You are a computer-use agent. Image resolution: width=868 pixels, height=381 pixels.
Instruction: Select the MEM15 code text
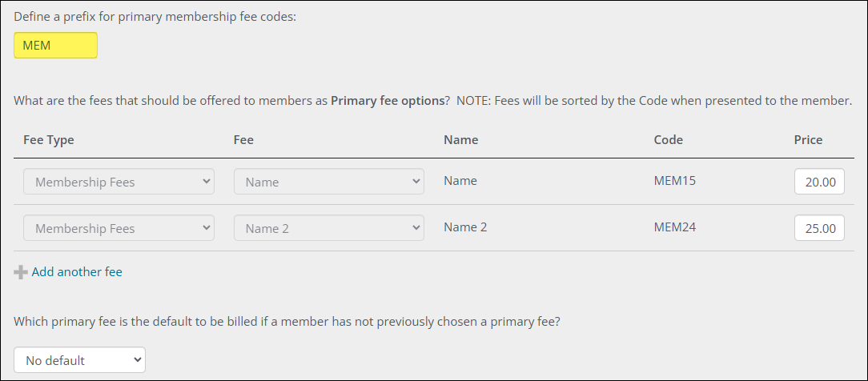(x=674, y=181)
